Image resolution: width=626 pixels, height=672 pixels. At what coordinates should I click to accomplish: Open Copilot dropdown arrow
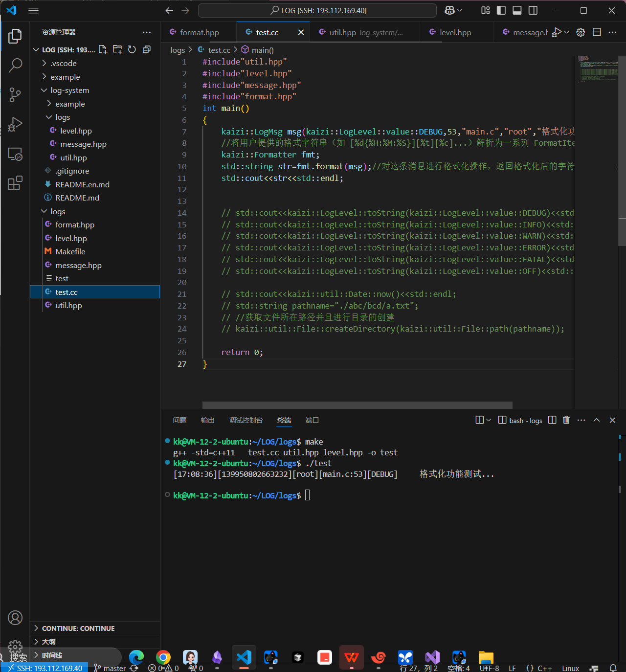(459, 10)
